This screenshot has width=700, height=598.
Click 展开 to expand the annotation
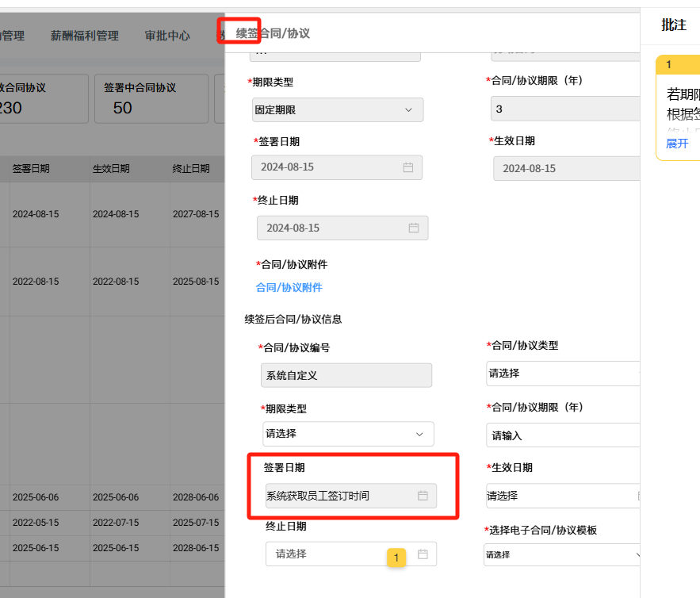click(x=677, y=144)
